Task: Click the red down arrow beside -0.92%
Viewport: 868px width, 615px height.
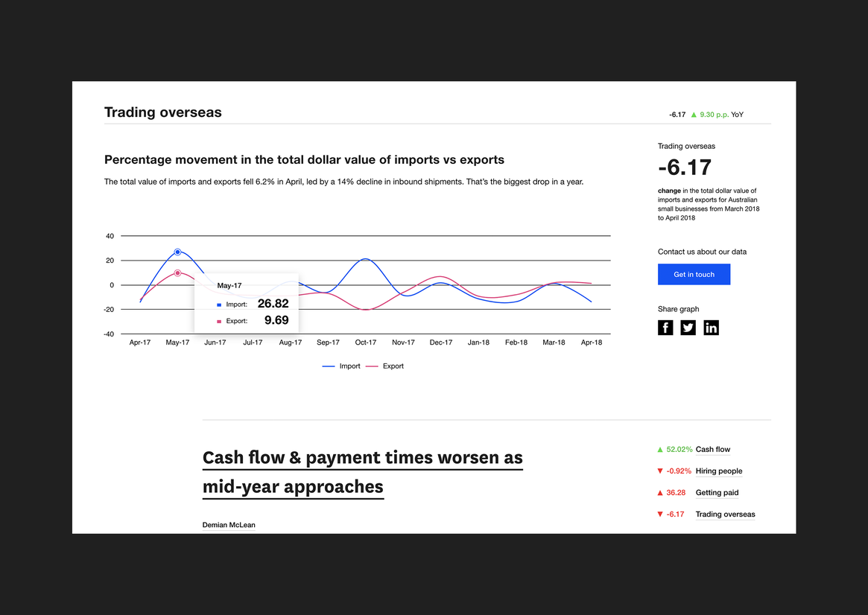Action: pos(660,471)
